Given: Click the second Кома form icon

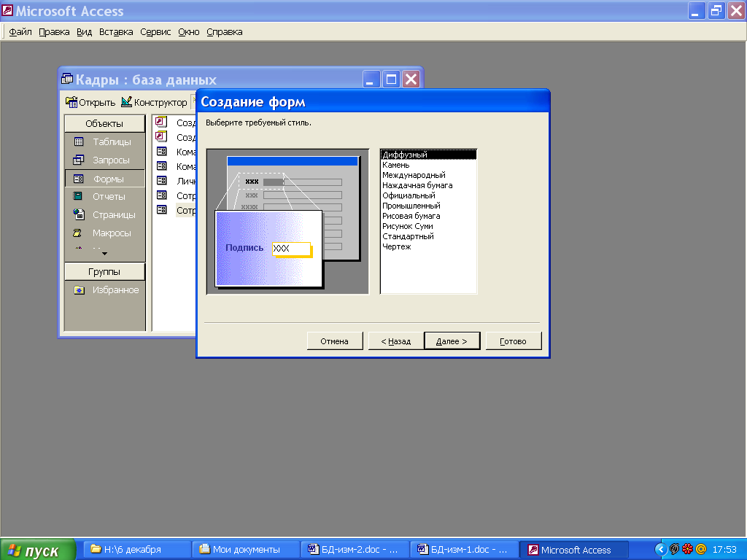Looking at the screenshot, I should pyautogui.click(x=162, y=166).
